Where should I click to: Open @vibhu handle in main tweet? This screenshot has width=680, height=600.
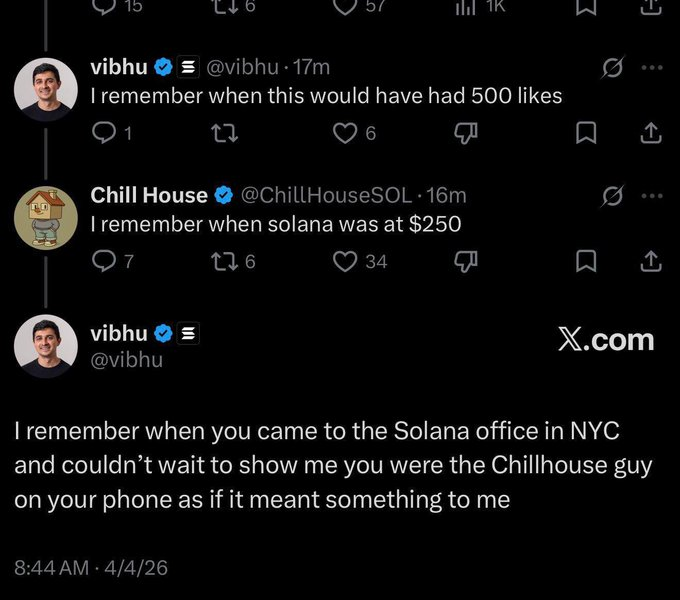(x=127, y=360)
